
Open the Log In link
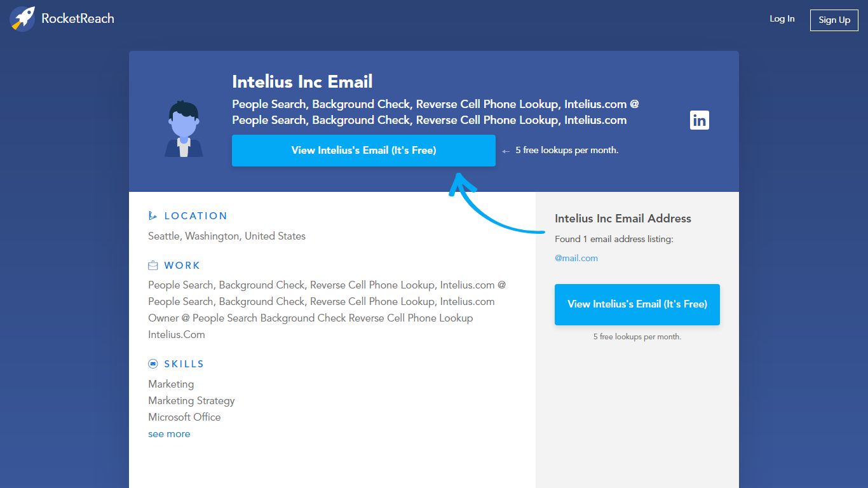[782, 19]
